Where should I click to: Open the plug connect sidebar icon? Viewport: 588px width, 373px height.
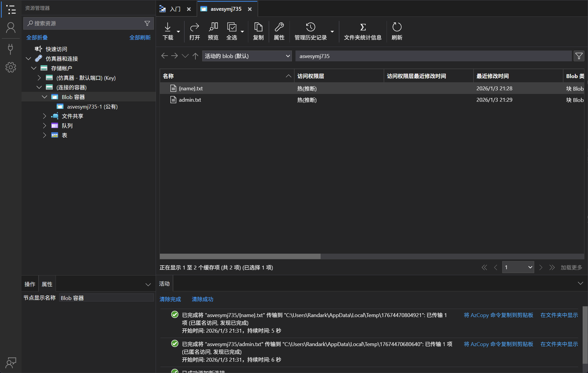11,49
